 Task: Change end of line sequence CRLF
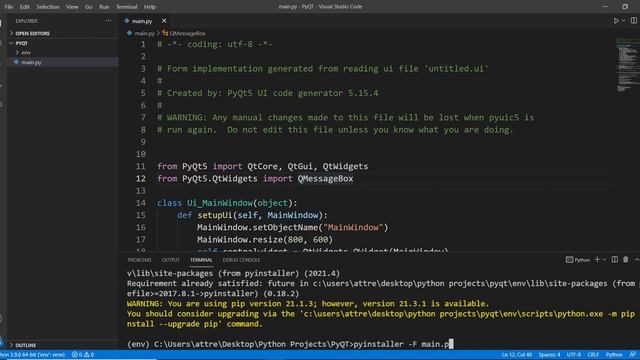click(593, 355)
